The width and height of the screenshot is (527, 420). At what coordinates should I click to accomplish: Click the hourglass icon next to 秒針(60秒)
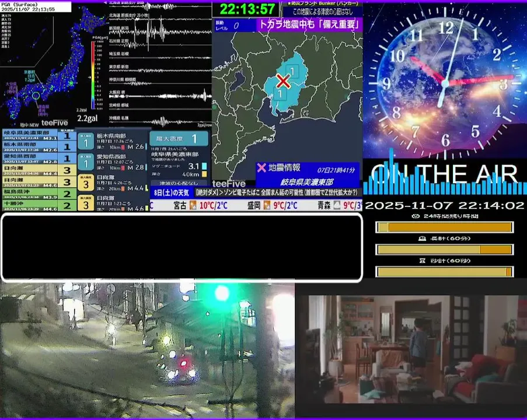(x=423, y=261)
